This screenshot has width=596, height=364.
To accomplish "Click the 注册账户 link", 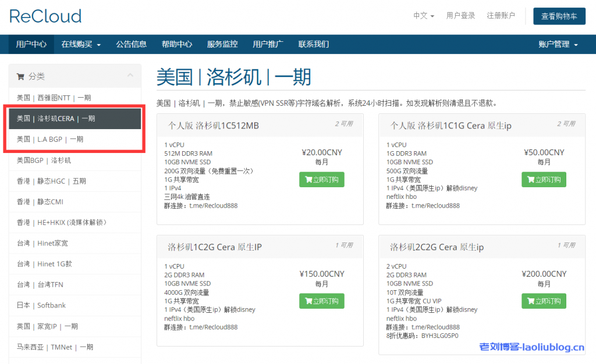I will 501,16.
